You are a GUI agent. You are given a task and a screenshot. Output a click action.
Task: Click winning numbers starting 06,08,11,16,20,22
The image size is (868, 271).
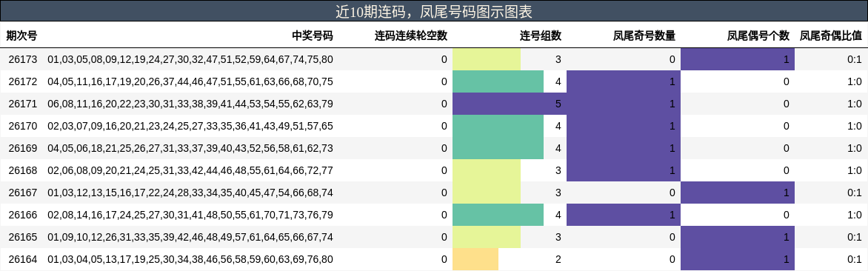[190, 104]
